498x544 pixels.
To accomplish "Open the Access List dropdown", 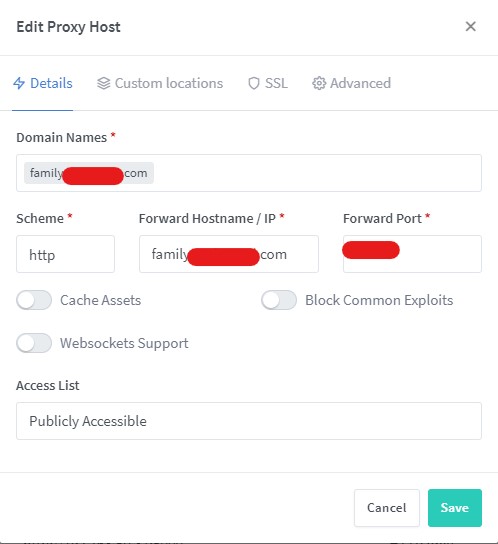I will click(249, 421).
